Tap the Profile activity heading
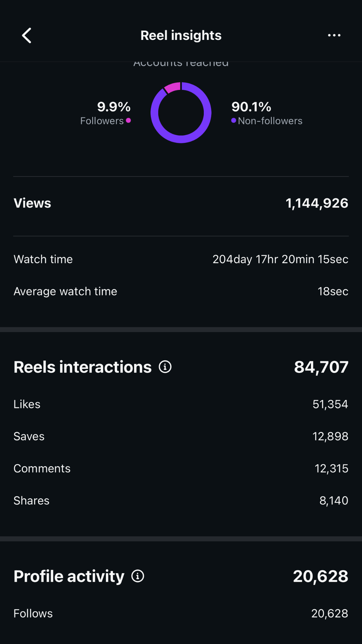This screenshot has height=644, width=362. [x=69, y=576]
